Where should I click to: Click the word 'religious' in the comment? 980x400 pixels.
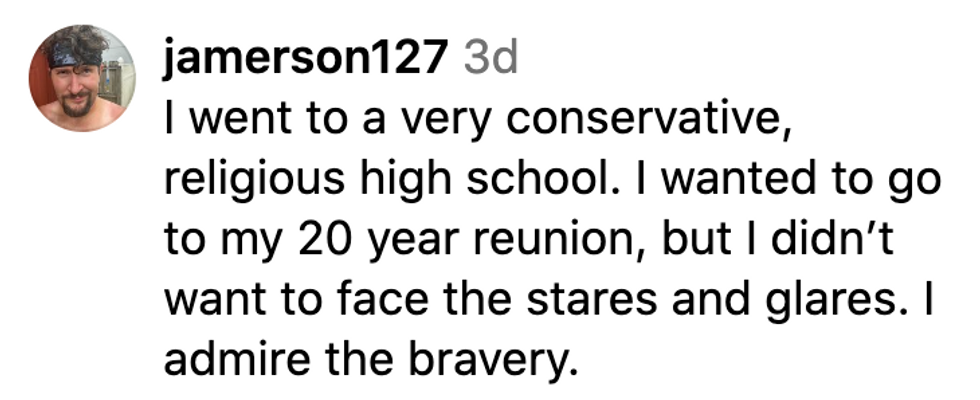pos(254,178)
